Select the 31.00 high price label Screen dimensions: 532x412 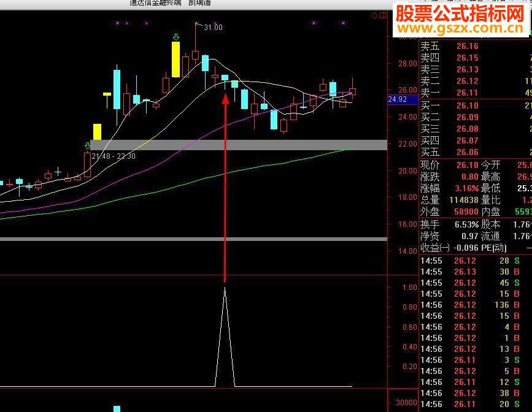pos(213,28)
